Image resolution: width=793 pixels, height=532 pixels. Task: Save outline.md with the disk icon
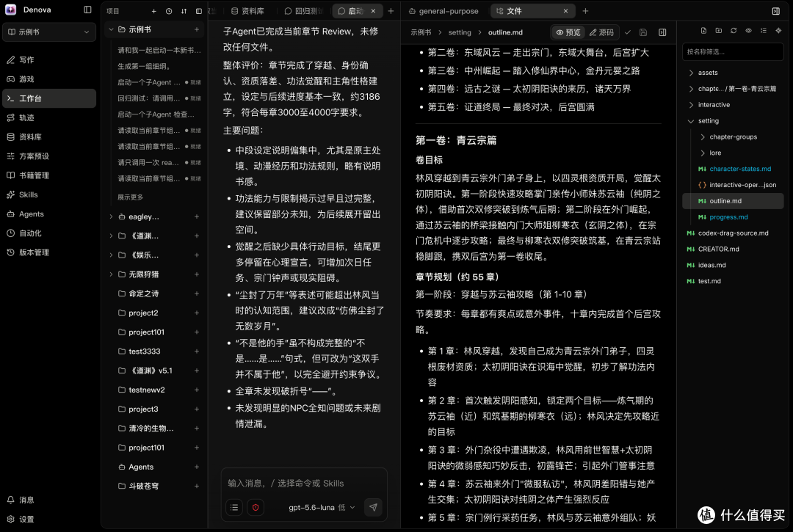click(x=643, y=32)
